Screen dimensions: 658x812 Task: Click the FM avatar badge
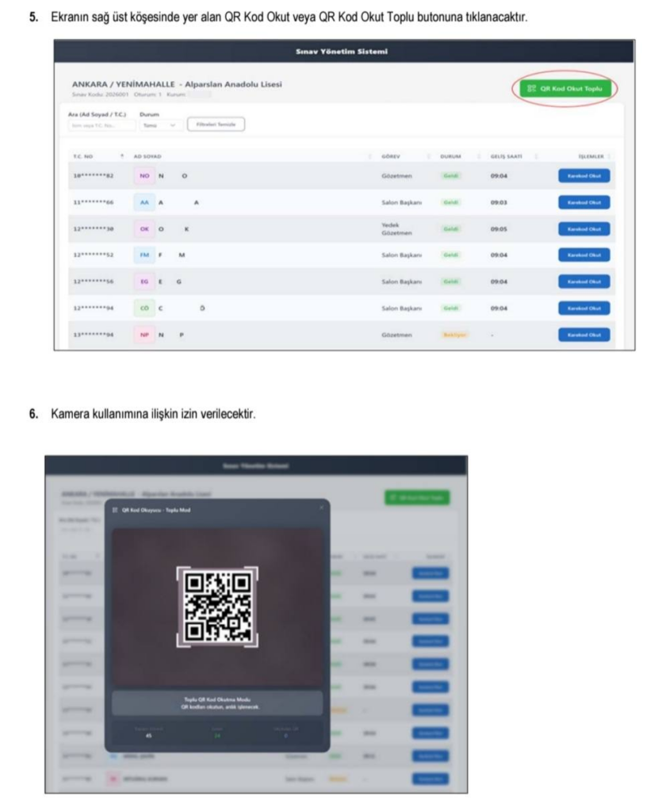(x=144, y=255)
